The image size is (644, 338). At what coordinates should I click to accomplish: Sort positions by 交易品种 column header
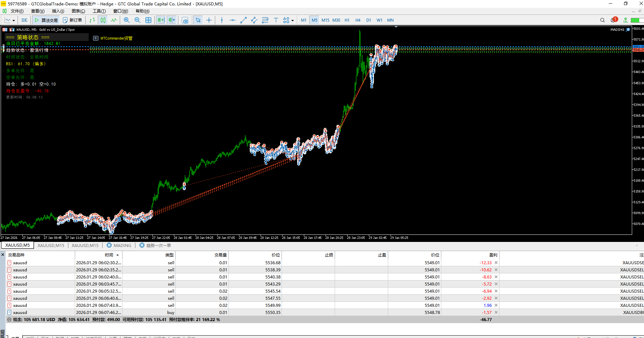tap(41, 255)
